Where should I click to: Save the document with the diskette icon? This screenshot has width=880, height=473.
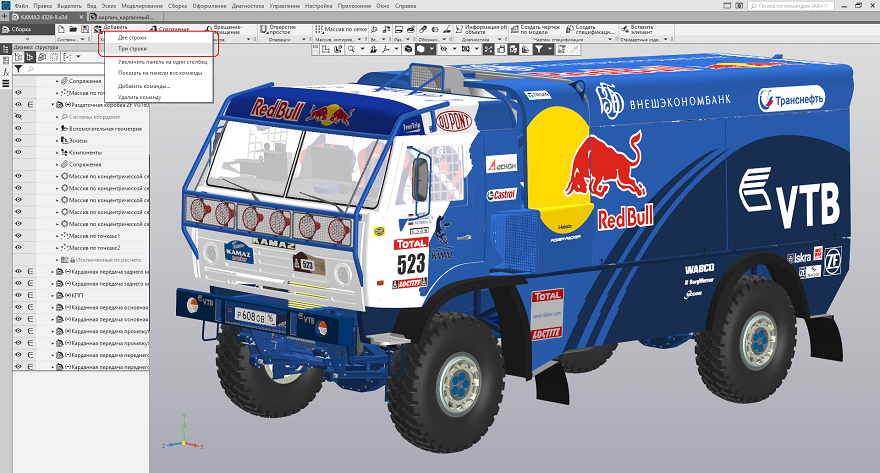tap(85, 29)
